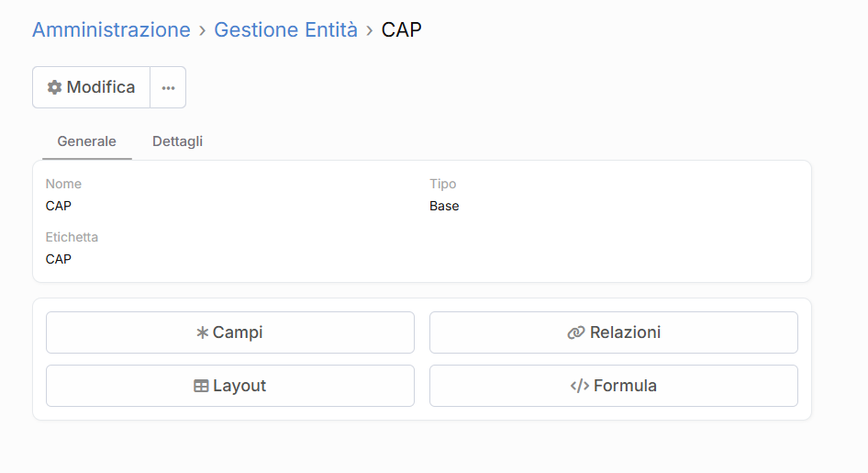The height and width of the screenshot is (473, 868).
Task: Click the code brackets icon beside Formula
Action: (x=579, y=386)
